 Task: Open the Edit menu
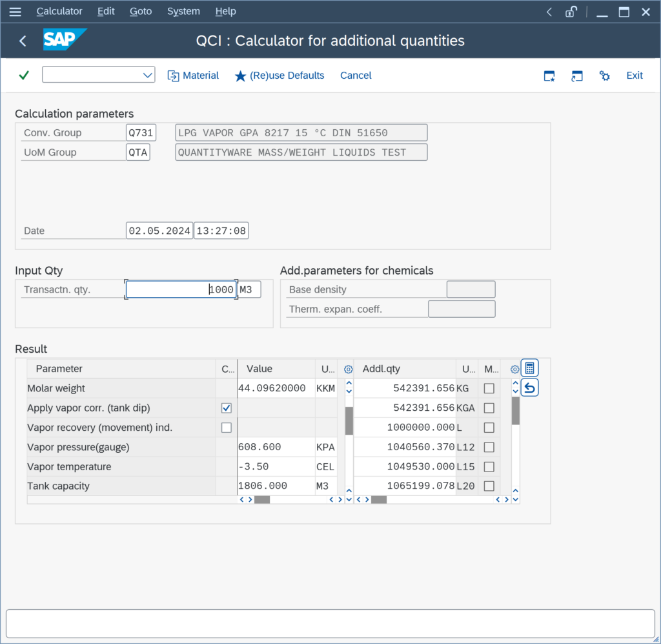point(106,12)
